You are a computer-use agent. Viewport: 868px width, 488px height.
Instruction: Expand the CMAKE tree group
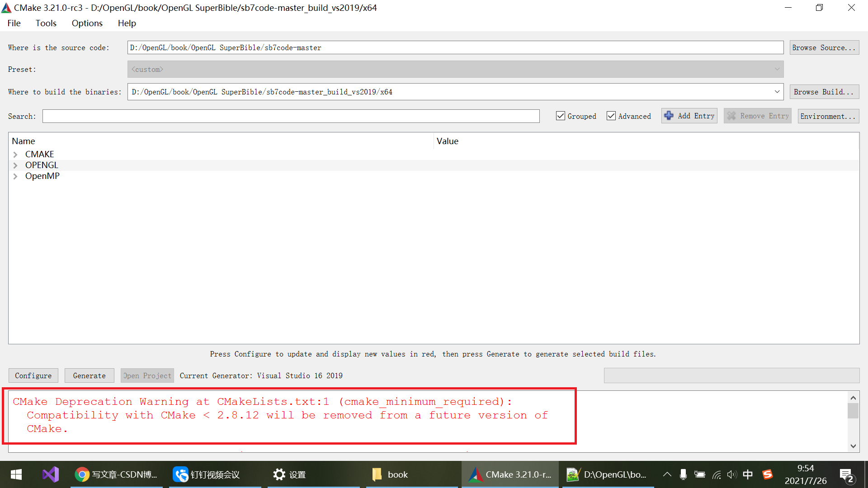15,154
